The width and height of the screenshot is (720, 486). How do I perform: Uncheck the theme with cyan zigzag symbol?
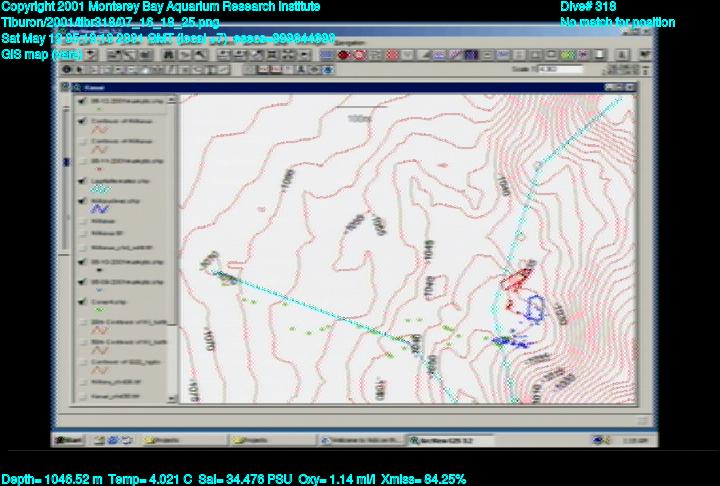coord(83,182)
